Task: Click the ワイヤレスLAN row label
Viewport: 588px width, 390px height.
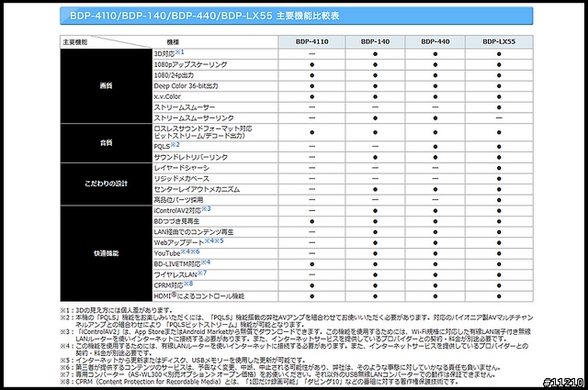Action: tap(175, 274)
